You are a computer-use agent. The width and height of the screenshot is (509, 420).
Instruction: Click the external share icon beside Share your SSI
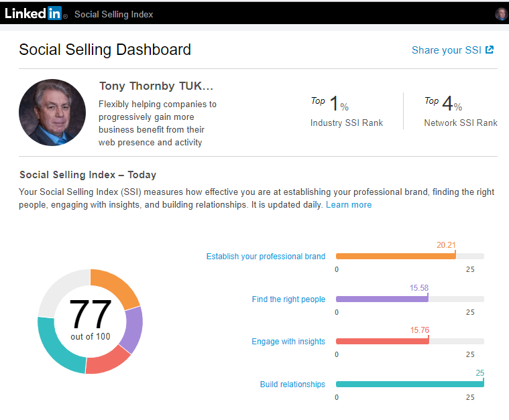(490, 50)
